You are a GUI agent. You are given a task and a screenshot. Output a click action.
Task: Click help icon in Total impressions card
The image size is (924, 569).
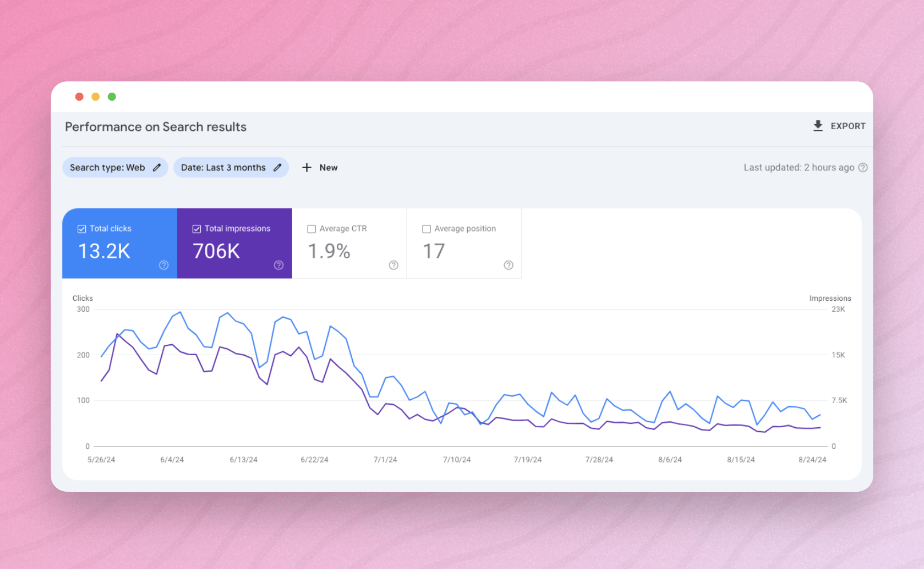[278, 265]
